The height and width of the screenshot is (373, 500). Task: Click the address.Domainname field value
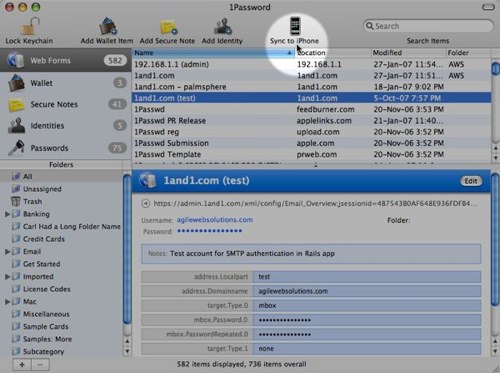click(367, 291)
